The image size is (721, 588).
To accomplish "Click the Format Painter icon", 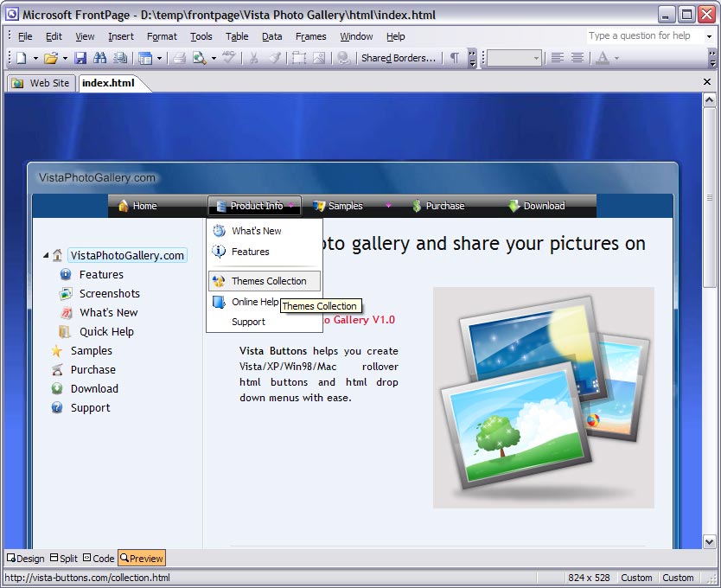I will pyautogui.click(x=275, y=58).
